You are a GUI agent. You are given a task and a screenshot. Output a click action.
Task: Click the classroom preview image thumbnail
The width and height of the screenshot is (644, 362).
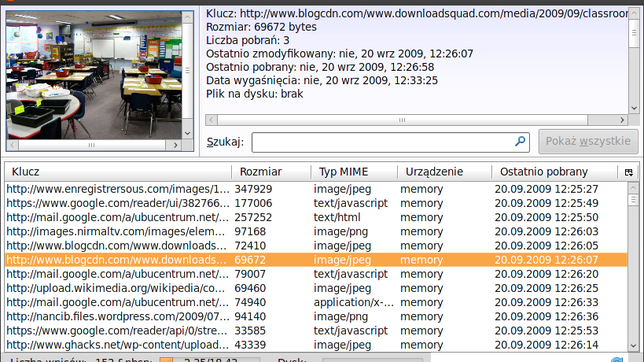[94, 76]
